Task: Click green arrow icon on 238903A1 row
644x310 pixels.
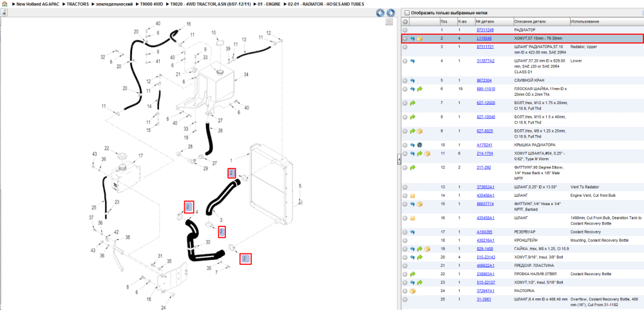Action: [412, 274]
